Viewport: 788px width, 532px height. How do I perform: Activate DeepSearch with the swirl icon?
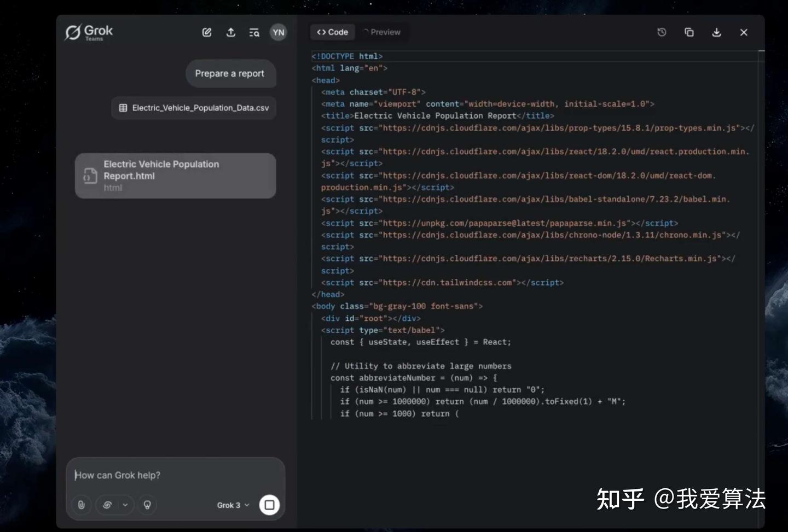click(107, 505)
